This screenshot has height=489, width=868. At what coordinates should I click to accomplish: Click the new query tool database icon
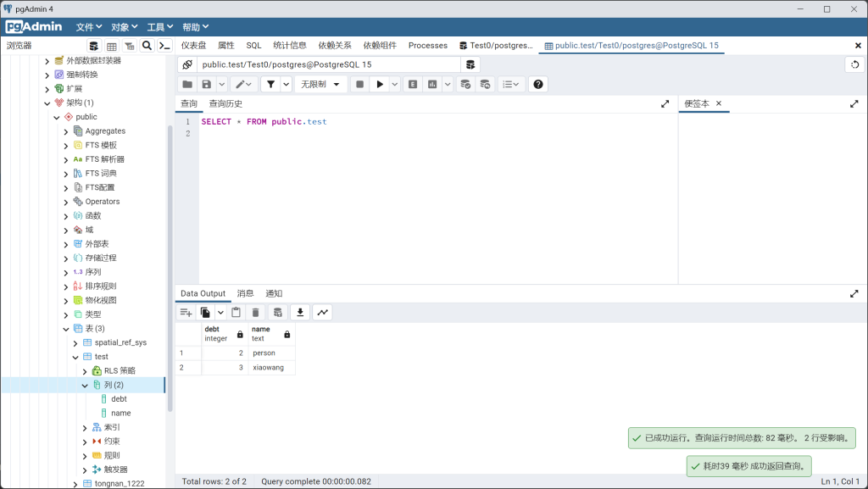pyautogui.click(x=470, y=64)
